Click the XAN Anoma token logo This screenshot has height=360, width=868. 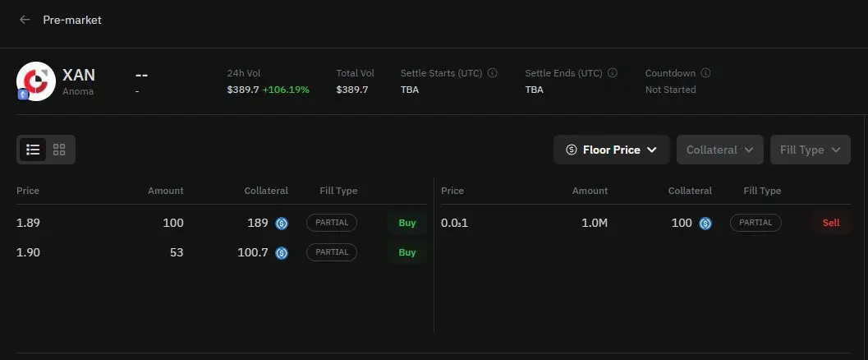tap(36, 81)
